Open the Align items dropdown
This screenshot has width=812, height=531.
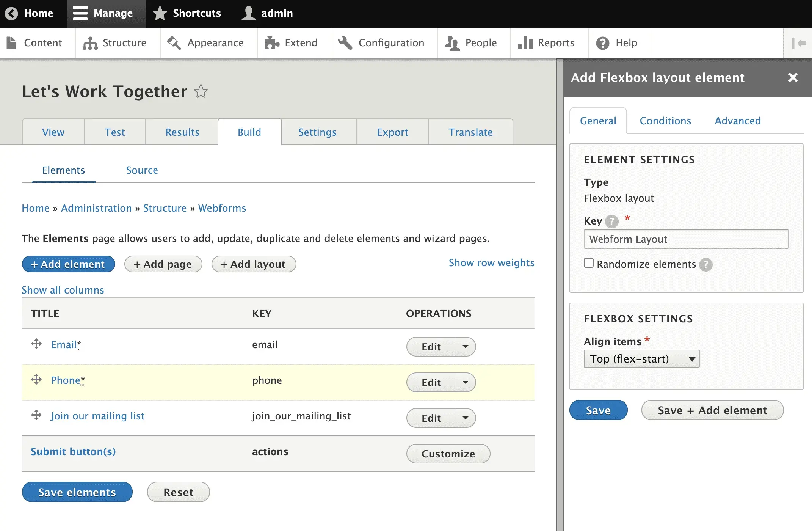point(641,359)
